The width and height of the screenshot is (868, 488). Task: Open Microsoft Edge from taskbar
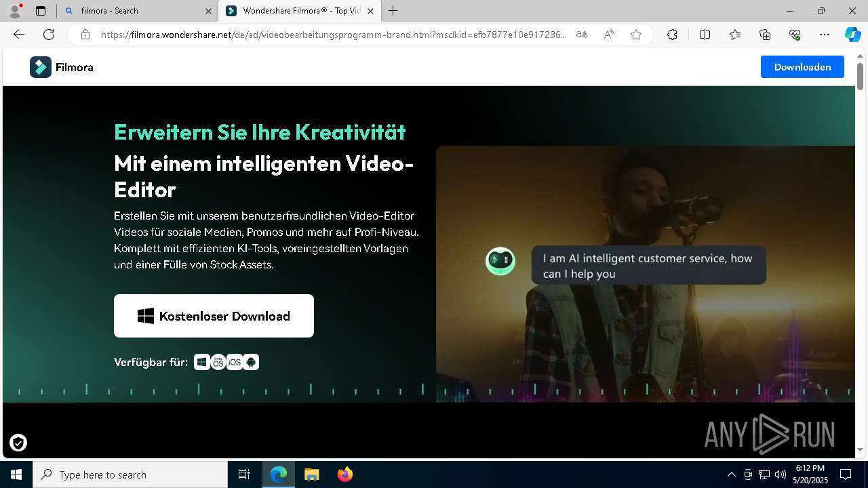pyautogui.click(x=279, y=474)
